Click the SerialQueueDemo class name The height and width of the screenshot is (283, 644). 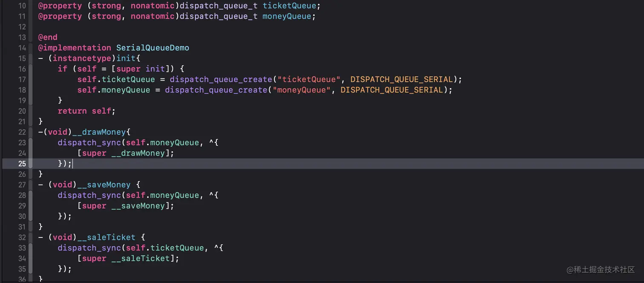tap(152, 48)
